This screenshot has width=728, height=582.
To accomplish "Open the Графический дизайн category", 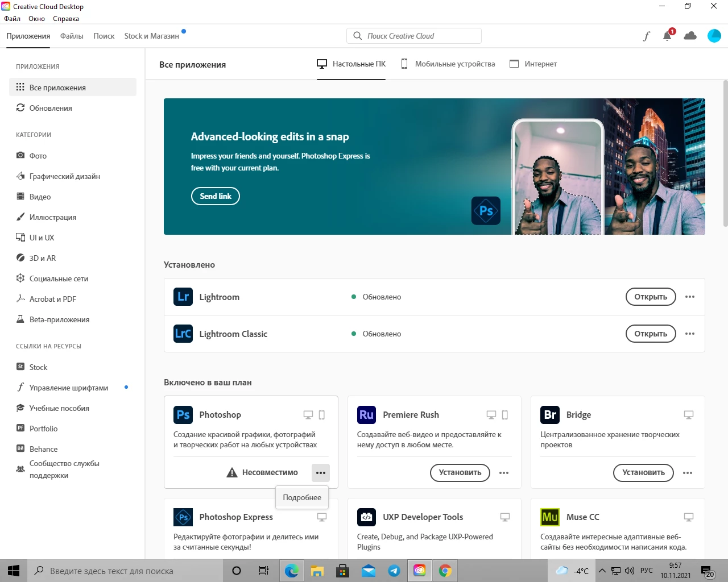I will coord(73,176).
